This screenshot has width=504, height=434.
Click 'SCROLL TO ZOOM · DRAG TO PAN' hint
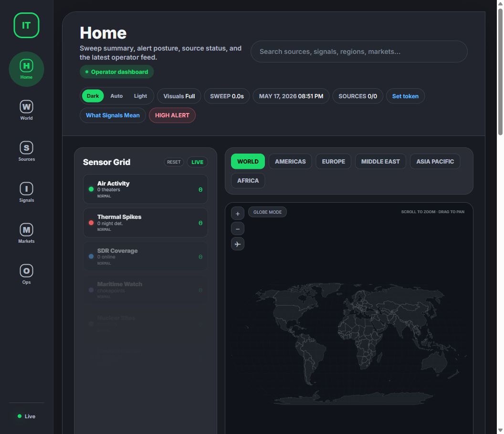click(432, 212)
